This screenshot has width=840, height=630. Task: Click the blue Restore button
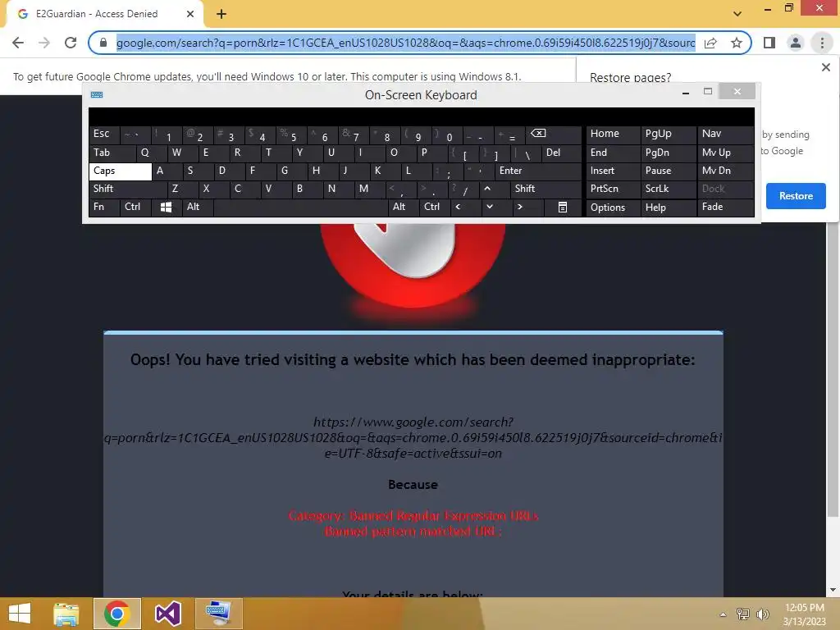coord(796,196)
